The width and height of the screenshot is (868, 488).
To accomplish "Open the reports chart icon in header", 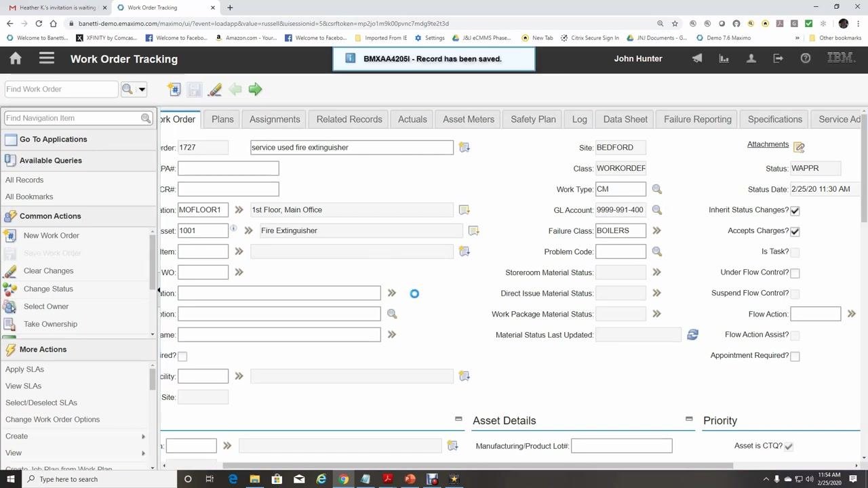I will click(724, 59).
